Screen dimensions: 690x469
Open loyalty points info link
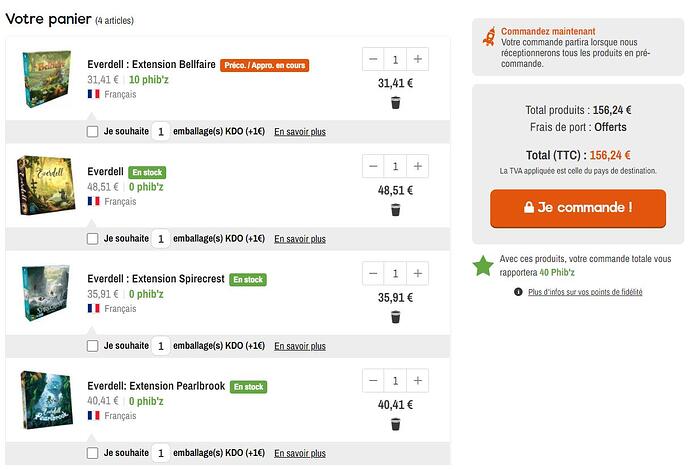click(585, 292)
